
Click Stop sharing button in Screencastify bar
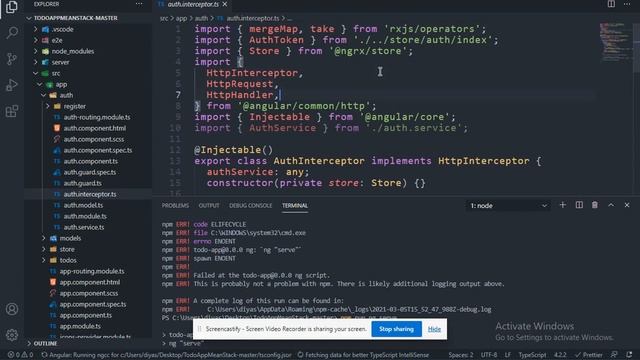[x=396, y=329]
